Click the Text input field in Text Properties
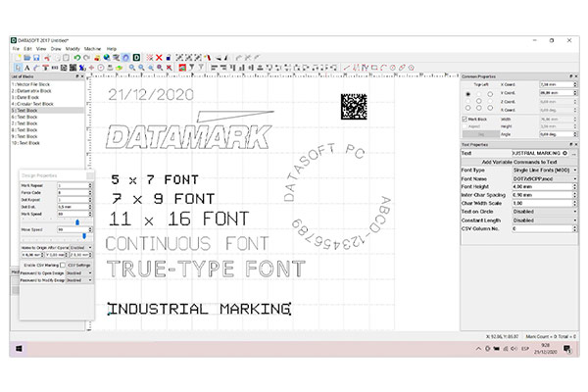This screenshot has height=392, width=588. click(540, 154)
